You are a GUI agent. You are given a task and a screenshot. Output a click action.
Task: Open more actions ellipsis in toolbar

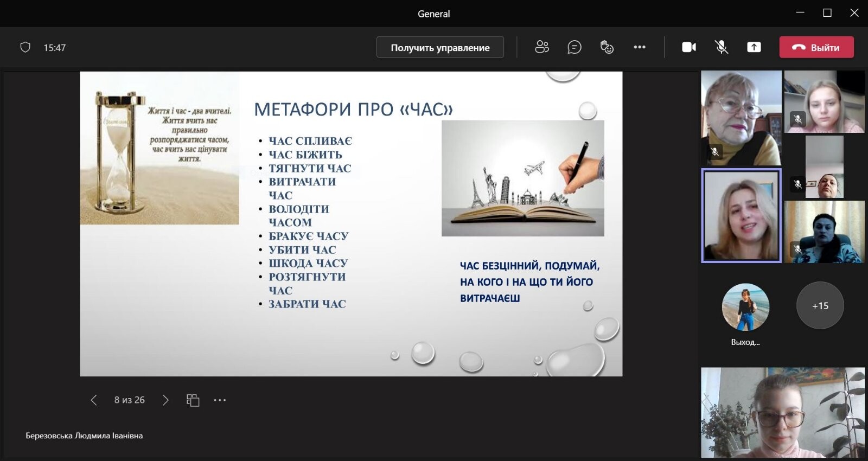click(640, 47)
